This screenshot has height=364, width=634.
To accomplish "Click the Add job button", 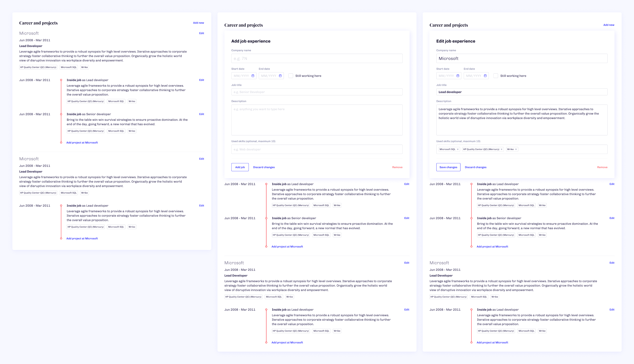I will (x=240, y=167).
